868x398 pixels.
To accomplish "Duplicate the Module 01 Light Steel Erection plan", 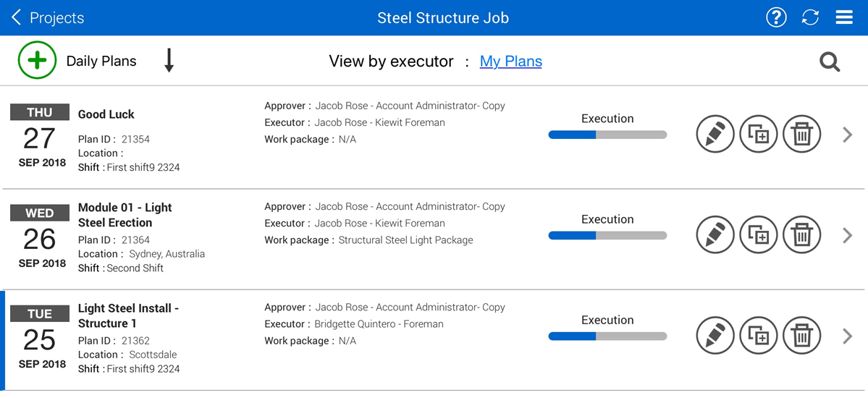I will point(758,235).
